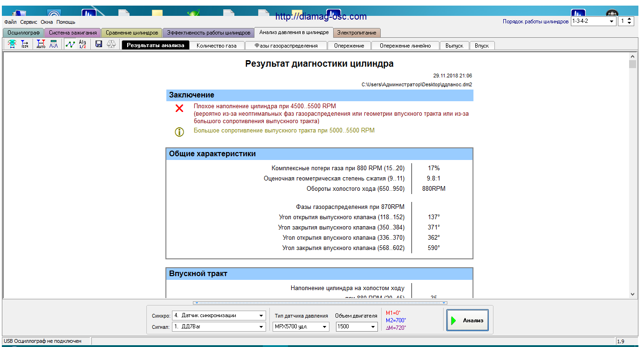Click the 9.8:1 compression ratio value
This screenshot has height=347, width=644.
434,179
